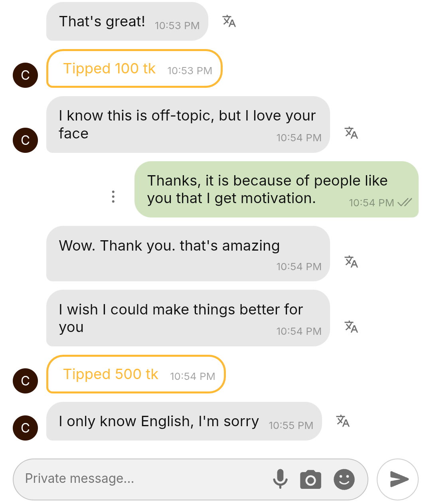Open the camera to attach photo
The image size is (431, 504).
[x=310, y=479]
